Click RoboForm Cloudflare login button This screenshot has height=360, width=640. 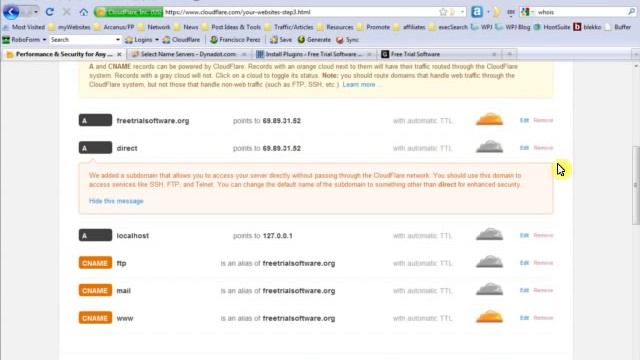pyautogui.click(x=181, y=40)
